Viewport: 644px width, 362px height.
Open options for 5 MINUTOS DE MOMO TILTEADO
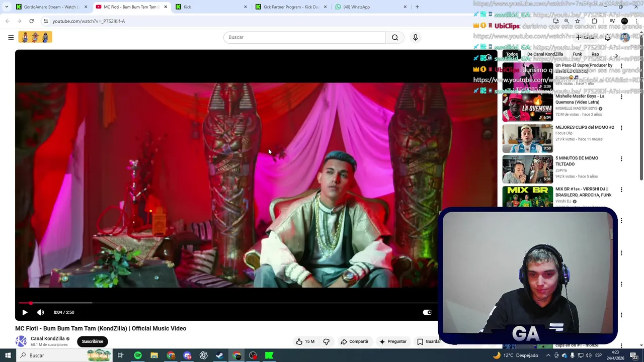(621, 158)
